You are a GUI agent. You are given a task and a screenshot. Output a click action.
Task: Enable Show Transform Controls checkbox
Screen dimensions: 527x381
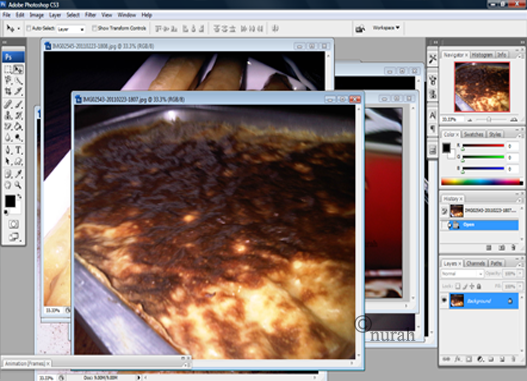(94, 28)
